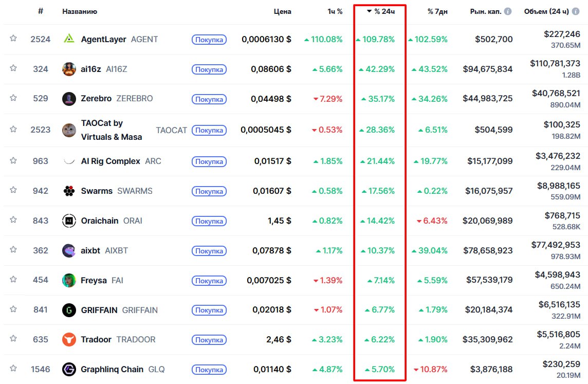
Task: Click the AgentLayer coin logo icon
Action: (69, 39)
